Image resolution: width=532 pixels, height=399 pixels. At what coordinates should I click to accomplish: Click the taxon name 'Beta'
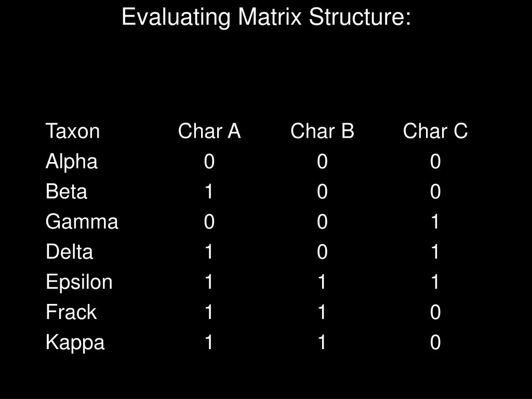[x=66, y=191]
